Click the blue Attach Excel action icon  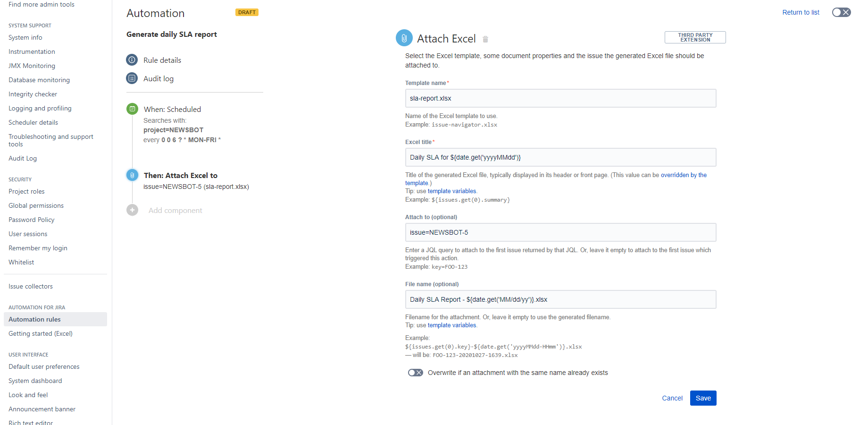point(133,175)
